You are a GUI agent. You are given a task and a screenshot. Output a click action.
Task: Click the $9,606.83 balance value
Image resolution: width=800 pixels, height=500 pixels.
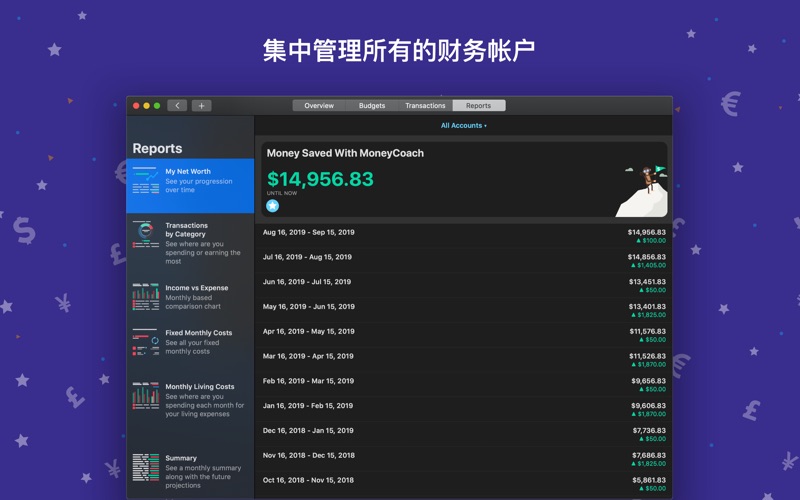click(x=648, y=406)
